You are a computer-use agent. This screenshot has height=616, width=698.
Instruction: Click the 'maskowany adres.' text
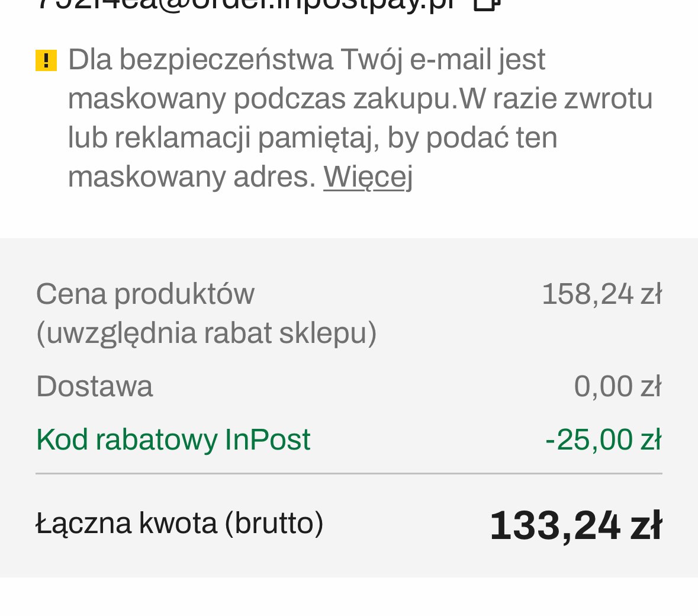192,177
